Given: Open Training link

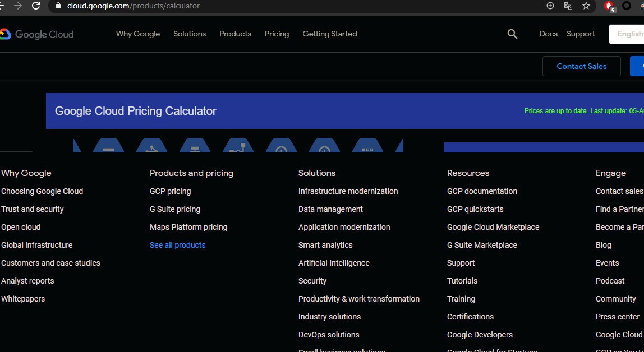Looking at the screenshot, I should (461, 299).
